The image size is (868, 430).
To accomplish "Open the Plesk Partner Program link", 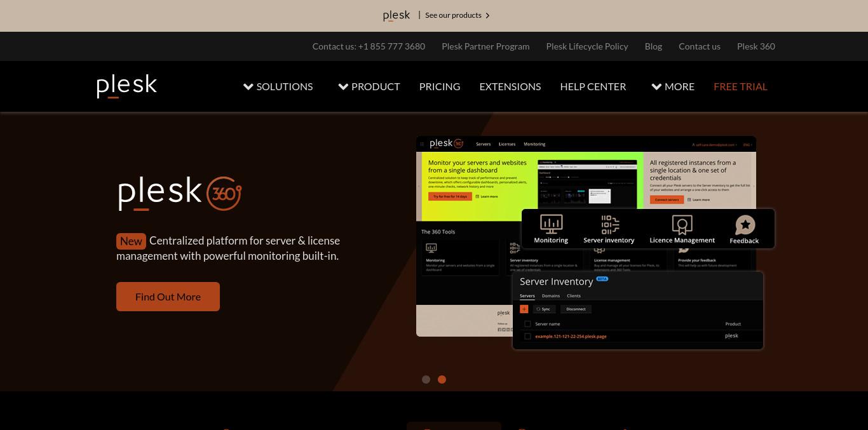I will click(x=485, y=46).
